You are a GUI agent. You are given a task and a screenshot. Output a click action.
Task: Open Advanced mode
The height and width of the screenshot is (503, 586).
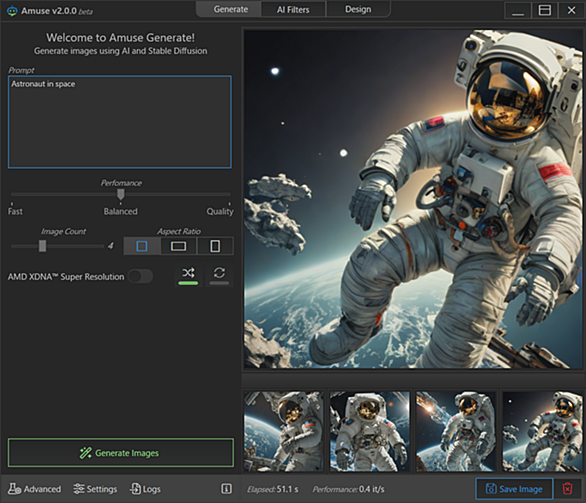click(34, 489)
